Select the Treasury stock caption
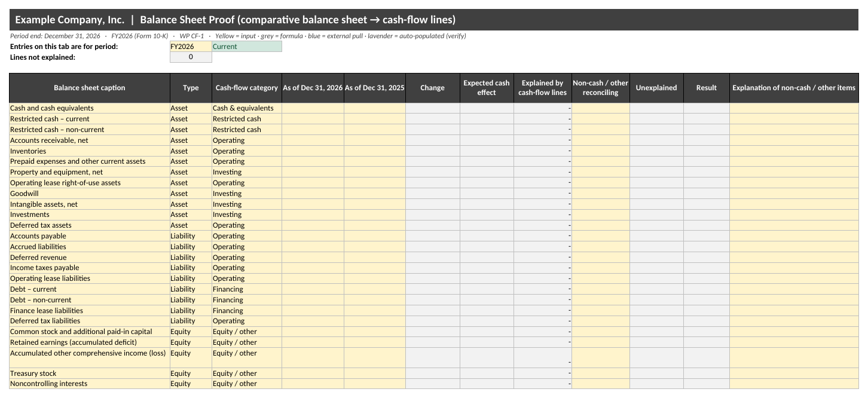Screen dimensions: 868x398 click(x=90, y=373)
